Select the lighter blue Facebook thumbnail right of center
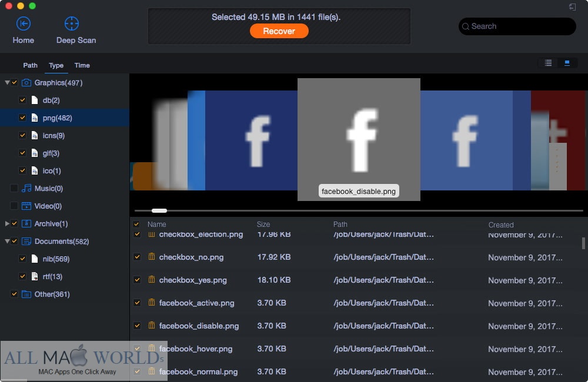This screenshot has height=382, width=588. [466, 140]
